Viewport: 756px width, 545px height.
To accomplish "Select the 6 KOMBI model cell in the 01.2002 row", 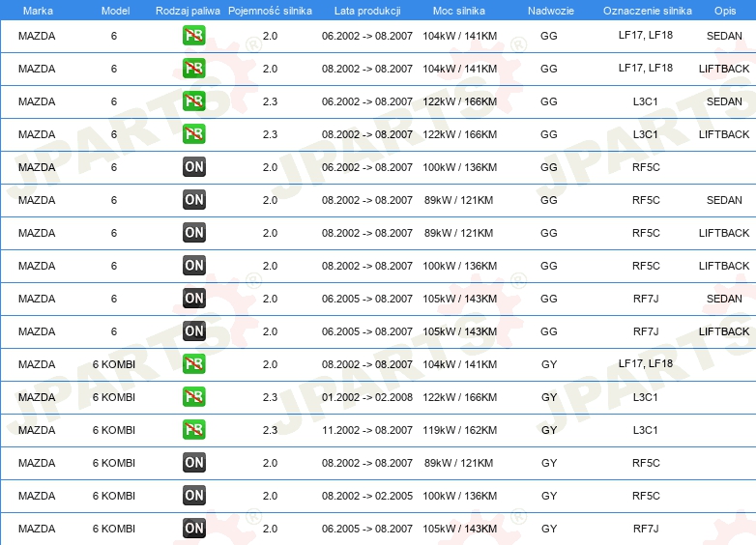I will (114, 397).
